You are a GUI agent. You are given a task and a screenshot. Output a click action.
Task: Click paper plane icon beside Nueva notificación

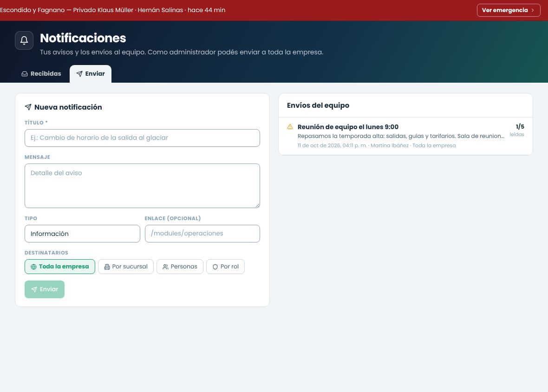click(28, 107)
